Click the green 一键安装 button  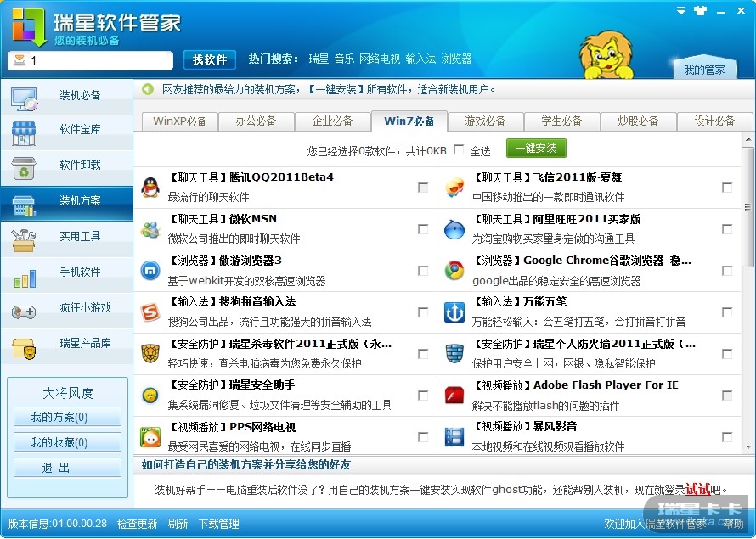pyautogui.click(x=536, y=149)
